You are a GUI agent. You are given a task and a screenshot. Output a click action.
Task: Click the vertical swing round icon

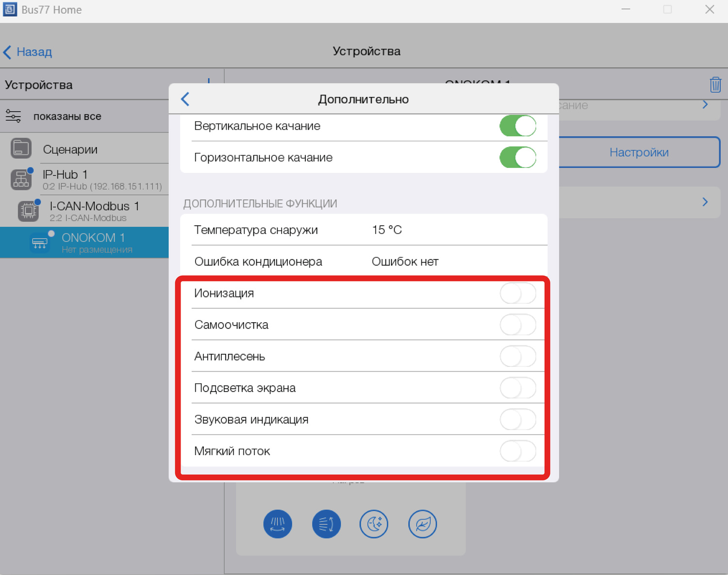(278, 524)
